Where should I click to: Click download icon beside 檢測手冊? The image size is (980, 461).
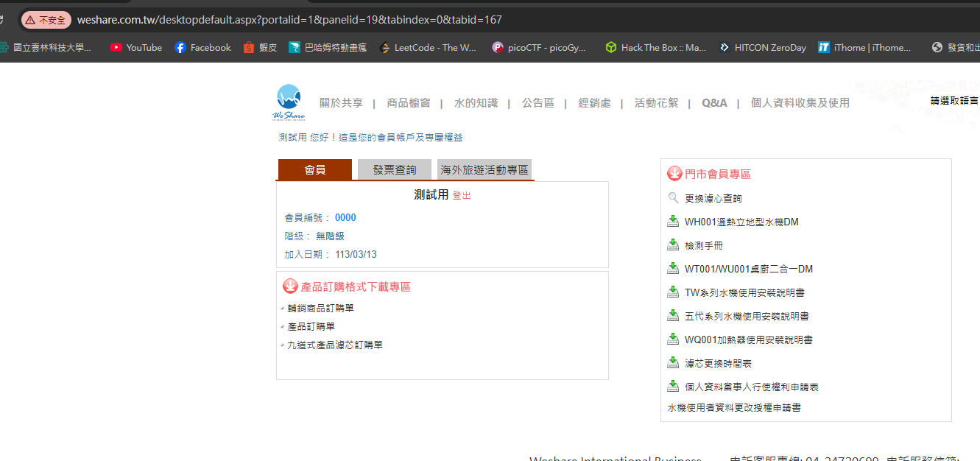pos(673,244)
